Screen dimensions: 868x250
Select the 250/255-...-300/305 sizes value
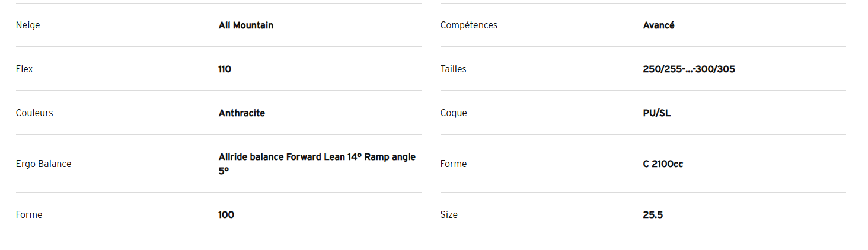pyautogui.click(x=689, y=69)
